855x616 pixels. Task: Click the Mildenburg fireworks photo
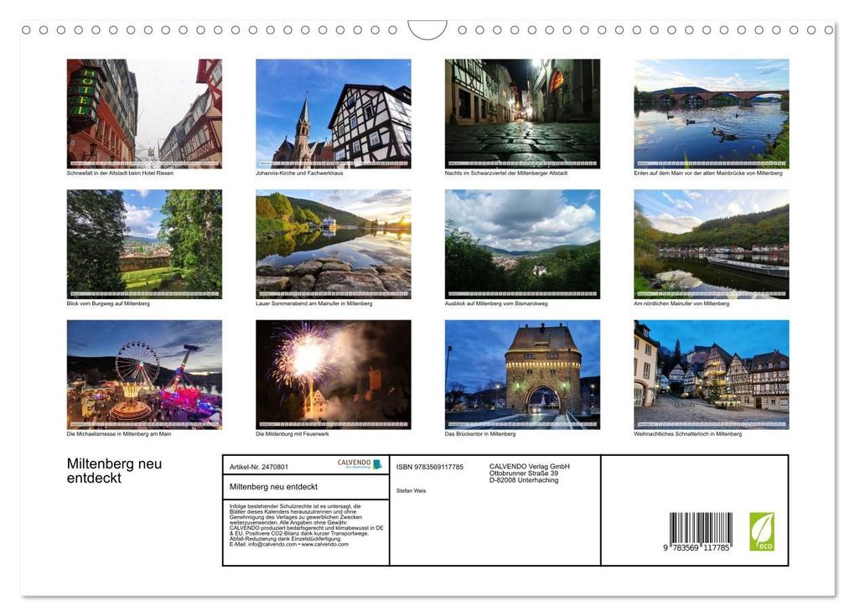click(333, 375)
